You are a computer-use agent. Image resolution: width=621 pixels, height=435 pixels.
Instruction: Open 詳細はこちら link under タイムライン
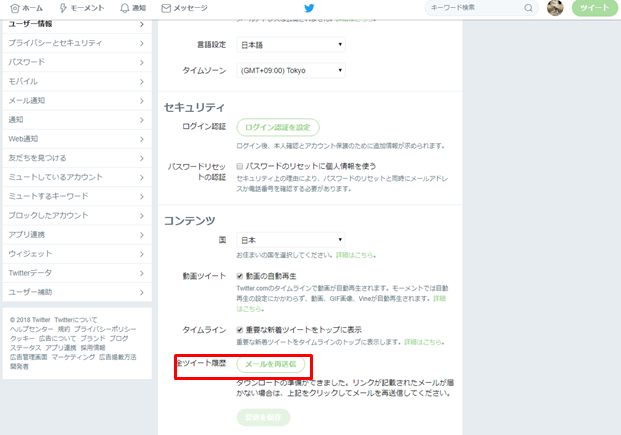pos(423,342)
